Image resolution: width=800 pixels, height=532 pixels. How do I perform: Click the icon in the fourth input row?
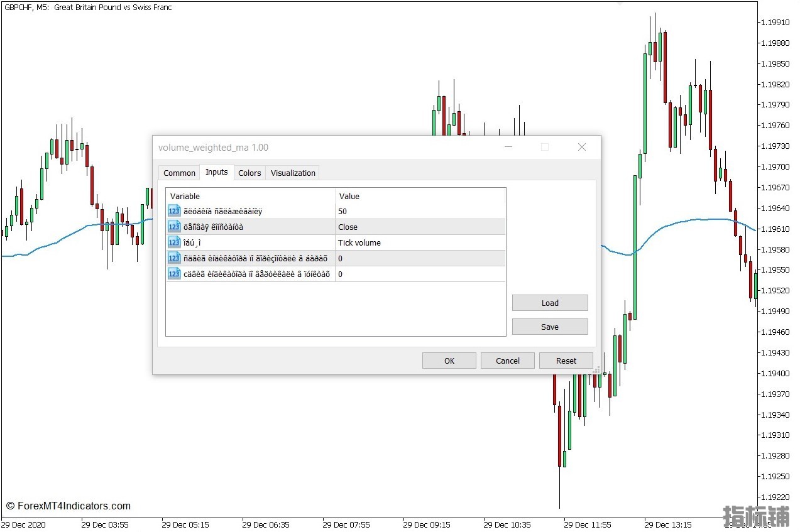(x=174, y=258)
